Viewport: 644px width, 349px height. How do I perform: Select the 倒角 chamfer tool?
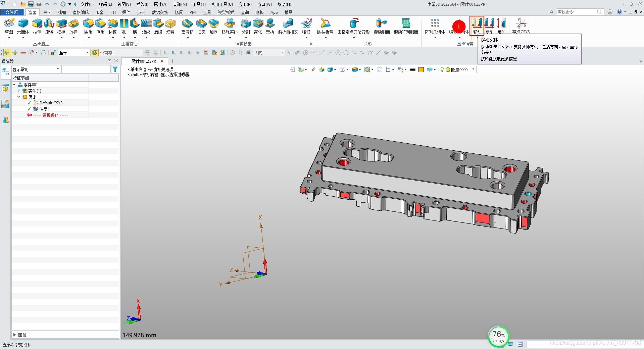coord(100,26)
